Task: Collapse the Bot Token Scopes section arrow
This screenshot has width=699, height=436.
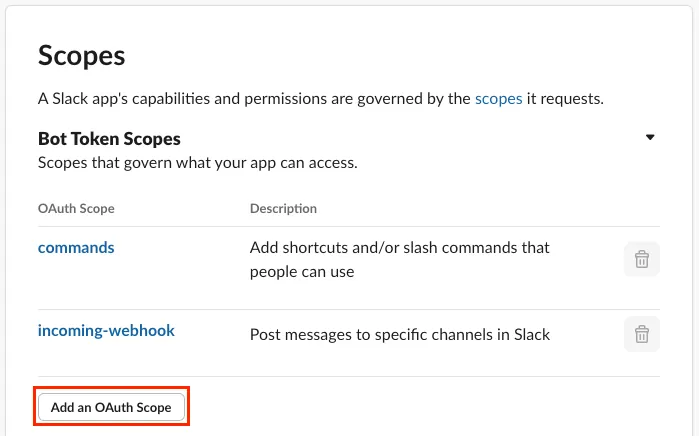Action: tap(650, 137)
